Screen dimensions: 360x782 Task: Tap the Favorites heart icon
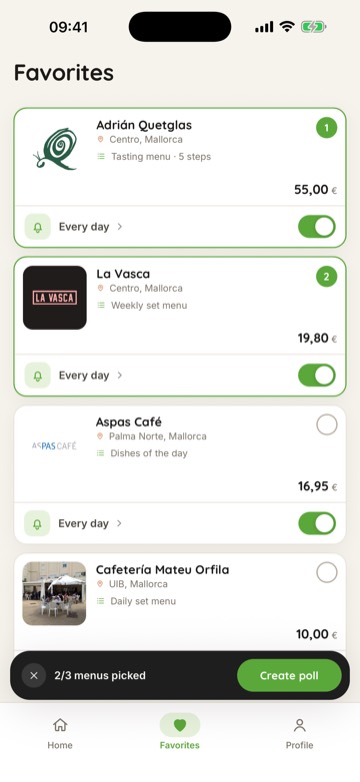[180, 725]
